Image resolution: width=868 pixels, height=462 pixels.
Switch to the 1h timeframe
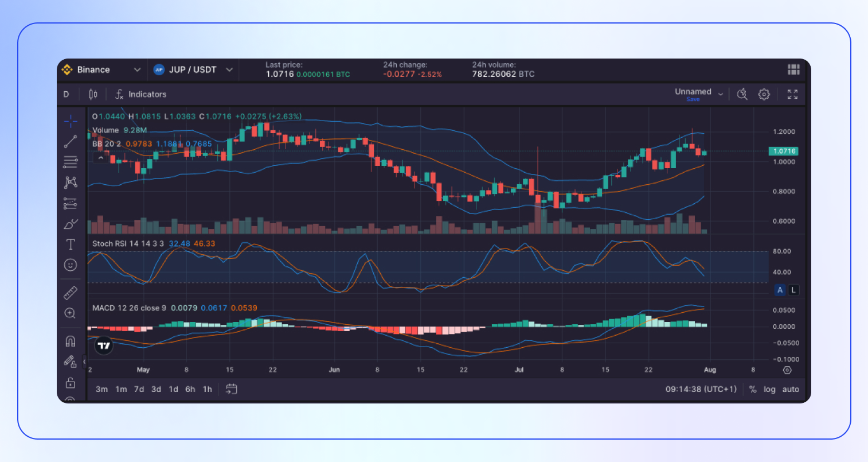208,389
